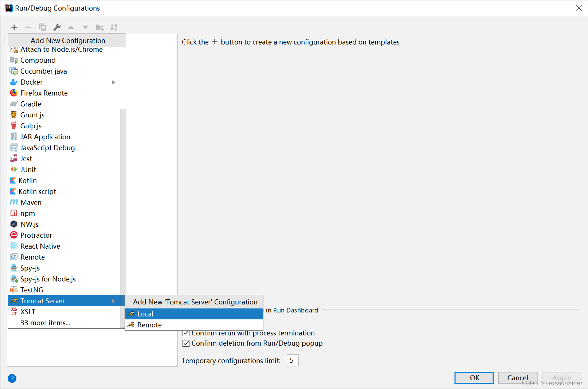
Task: Choose Local Tomcat Server configuration
Action: point(194,314)
